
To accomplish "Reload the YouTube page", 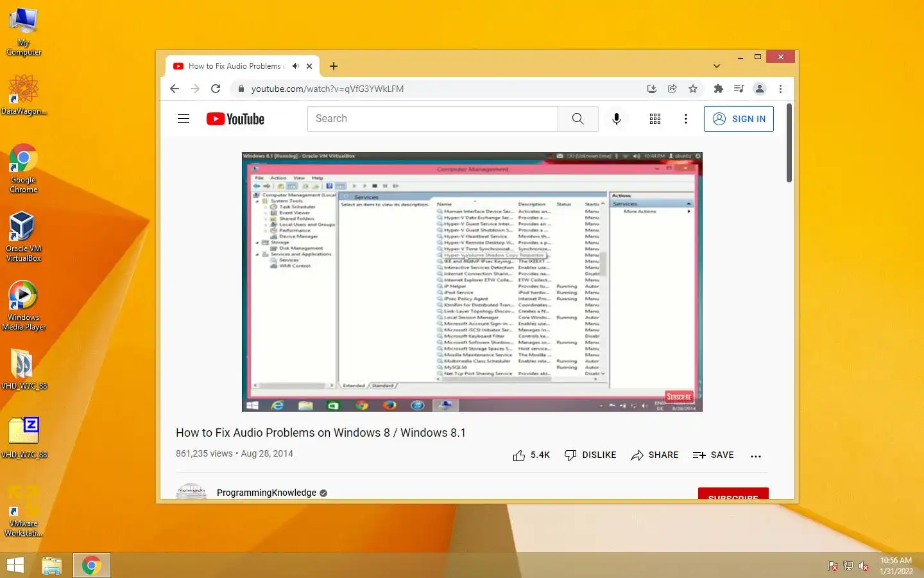I will coord(216,89).
